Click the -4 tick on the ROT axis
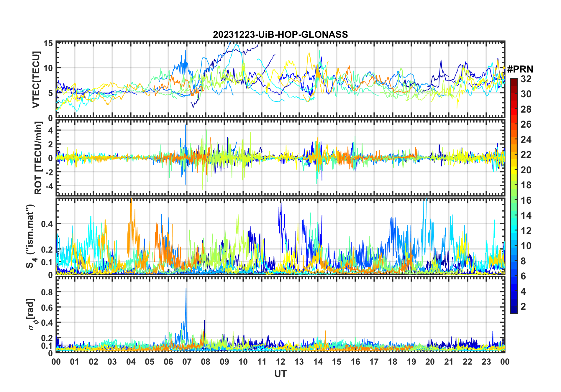Image resolution: width=561 pixels, height=392 pixels. (x=50, y=186)
